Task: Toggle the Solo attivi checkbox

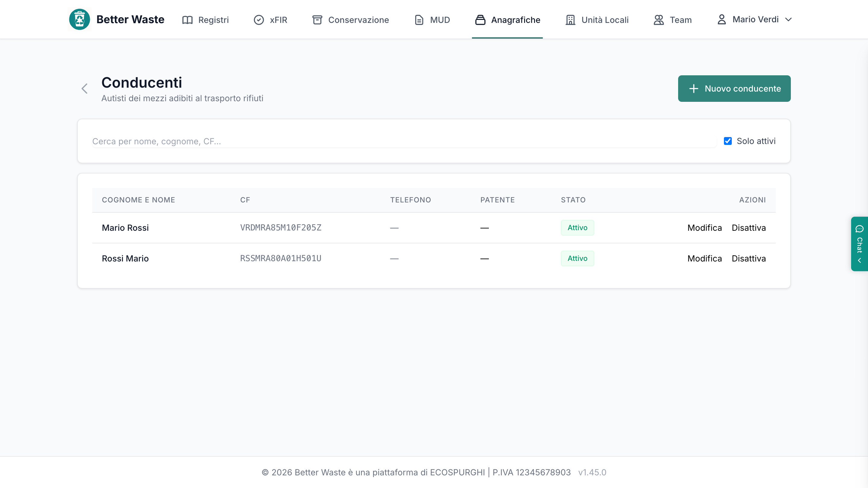Action: pos(728,141)
